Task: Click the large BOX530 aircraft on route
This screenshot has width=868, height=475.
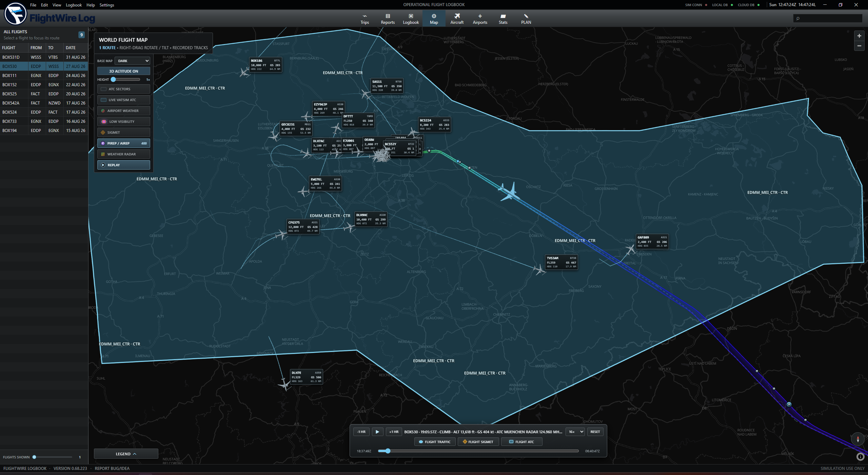Action: (509, 192)
